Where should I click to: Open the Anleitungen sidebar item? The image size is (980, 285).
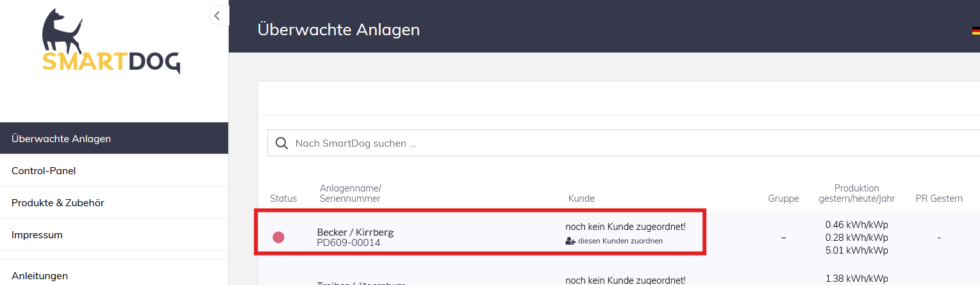[x=40, y=276]
